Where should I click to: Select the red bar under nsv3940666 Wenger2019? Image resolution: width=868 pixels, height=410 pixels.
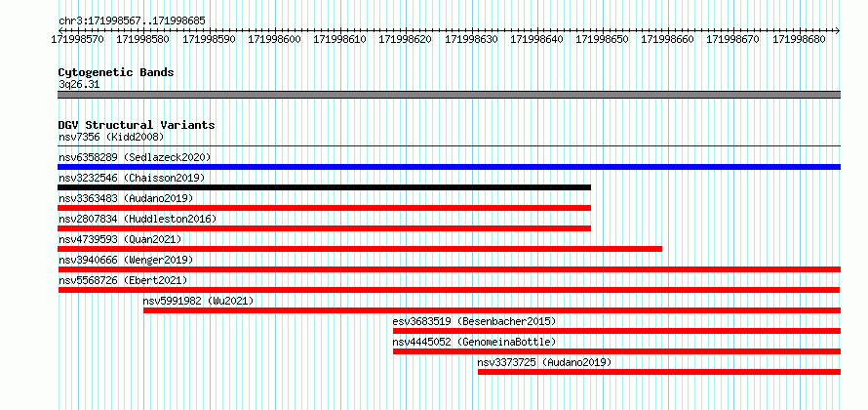(449, 269)
